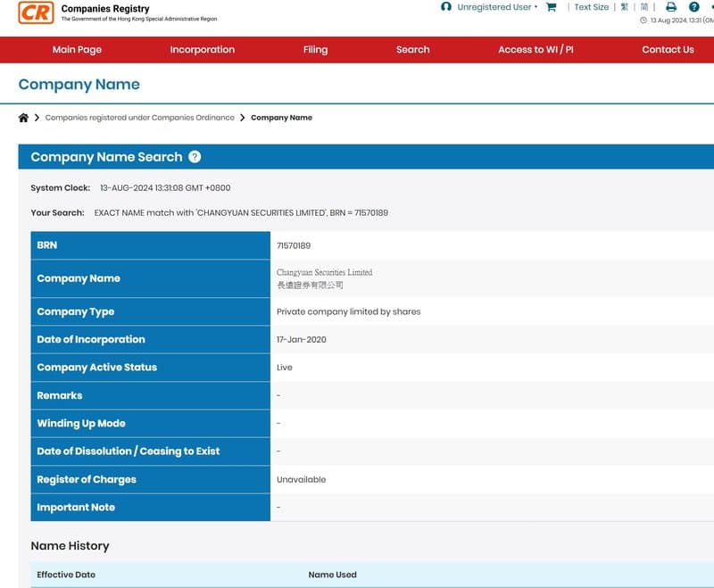Click the Remarks row header
Image resolution: width=714 pixels, height=588 pixels.
pos(150,395)
